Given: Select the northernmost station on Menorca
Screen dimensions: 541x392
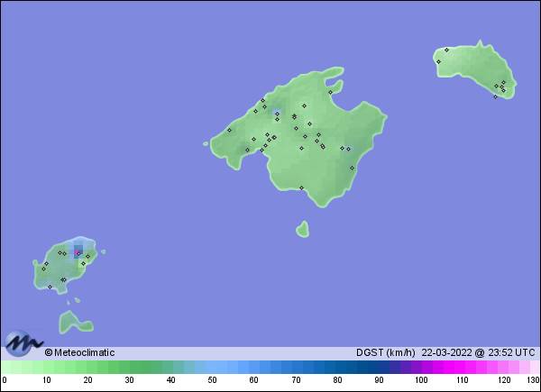Looking at the screenshot, I should click(446, 50).
